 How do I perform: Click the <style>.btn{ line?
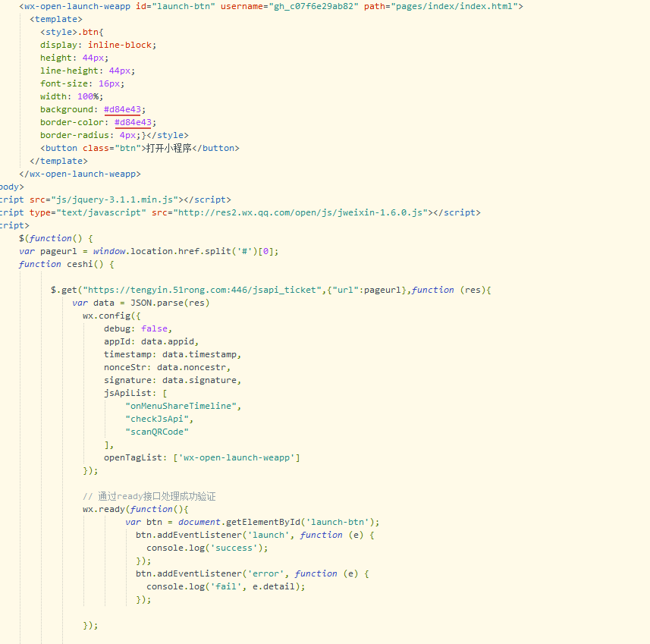72,33
